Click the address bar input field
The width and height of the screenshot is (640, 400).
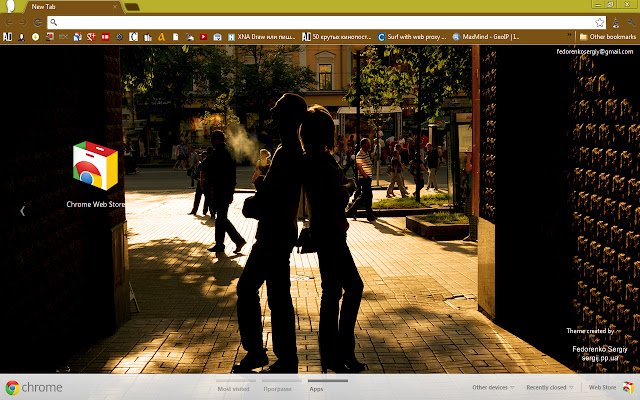320,22
